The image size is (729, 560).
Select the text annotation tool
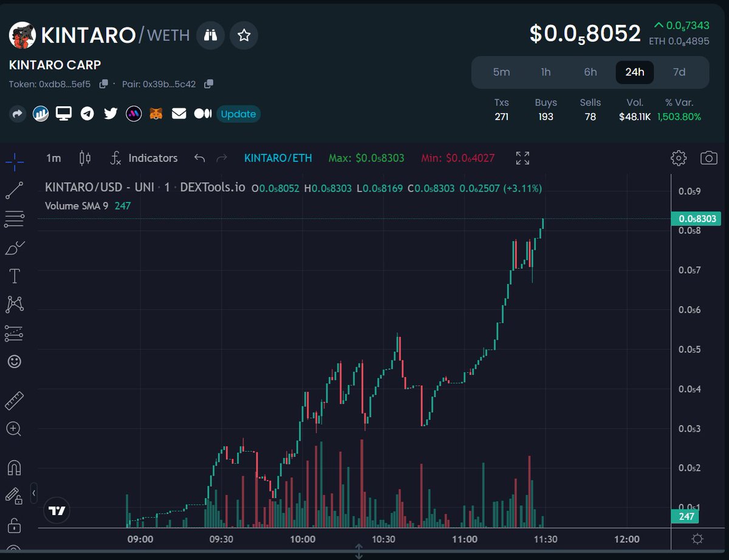click(15, 276)
